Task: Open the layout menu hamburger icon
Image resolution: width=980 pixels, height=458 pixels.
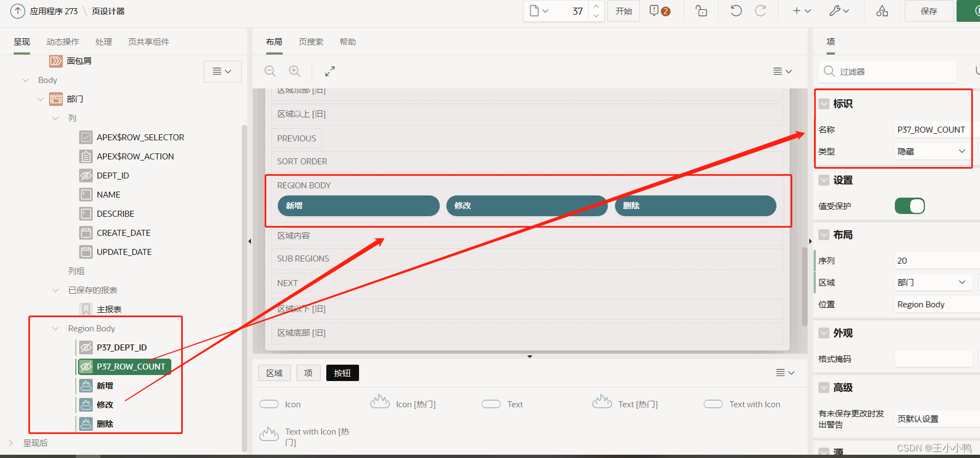Action: (x=782, y=71)
